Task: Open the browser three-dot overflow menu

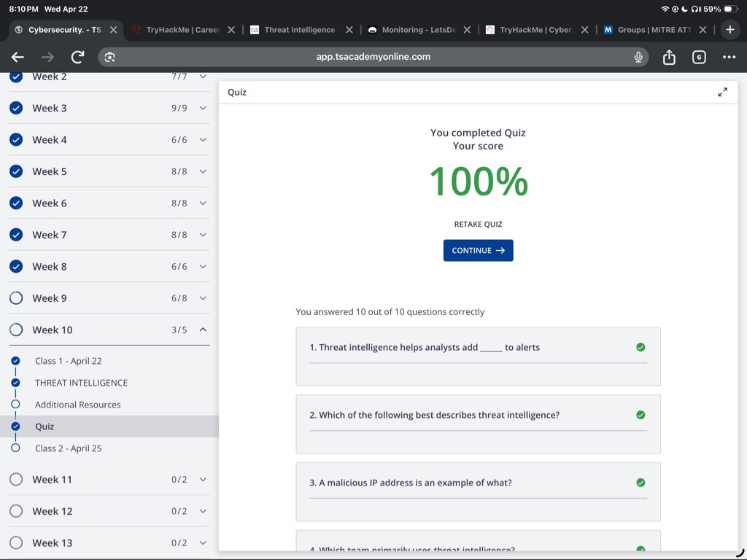Action: pyautogui.click(x=729, y=56)
